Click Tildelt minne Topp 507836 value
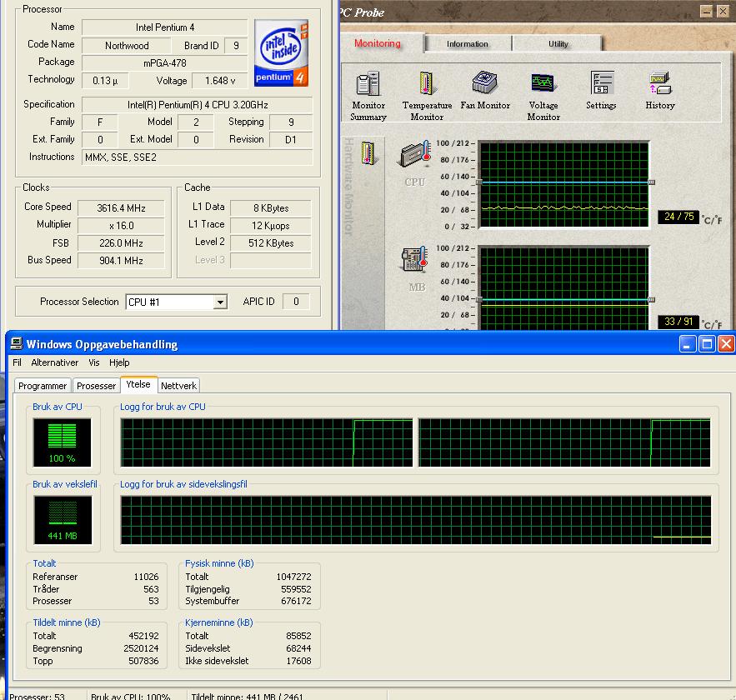This screenshot has height=700, width=736. point(143,661)
